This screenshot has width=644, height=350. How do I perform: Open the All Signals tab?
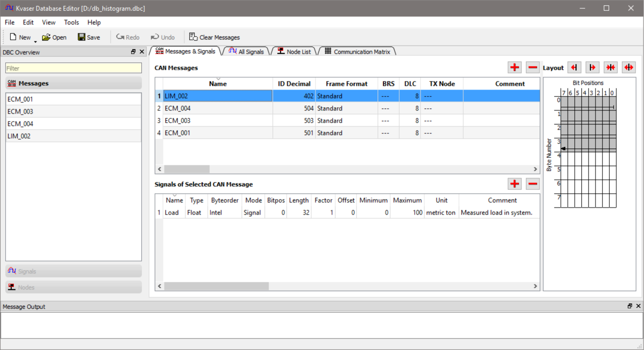[248, 52]
